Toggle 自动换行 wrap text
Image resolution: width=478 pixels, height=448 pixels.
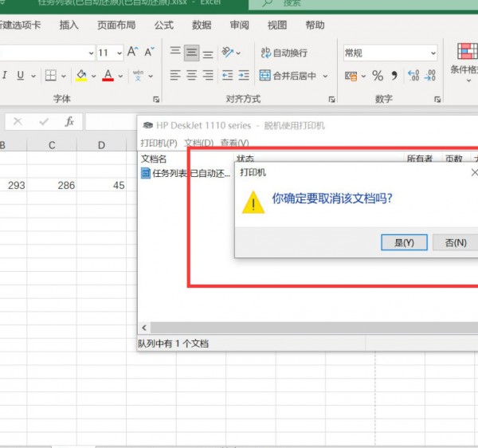coord(284,53)
